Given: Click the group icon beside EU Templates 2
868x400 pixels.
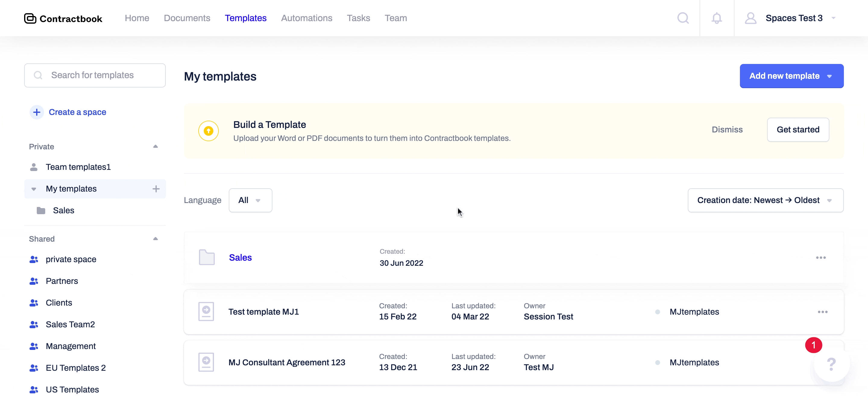Looking at the screenshot, I should [34, 368].
